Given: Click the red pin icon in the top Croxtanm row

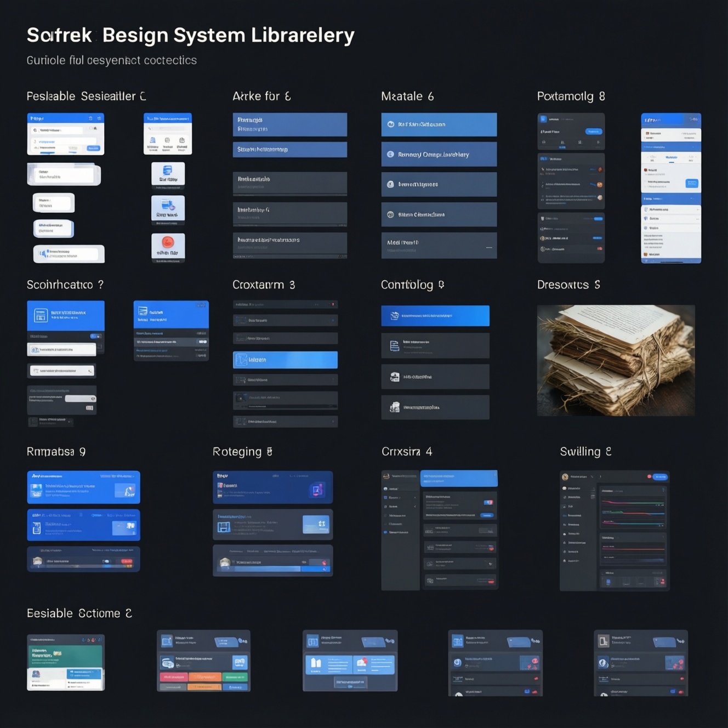Looking at the screenshot, I should click(x=333, y=304).
